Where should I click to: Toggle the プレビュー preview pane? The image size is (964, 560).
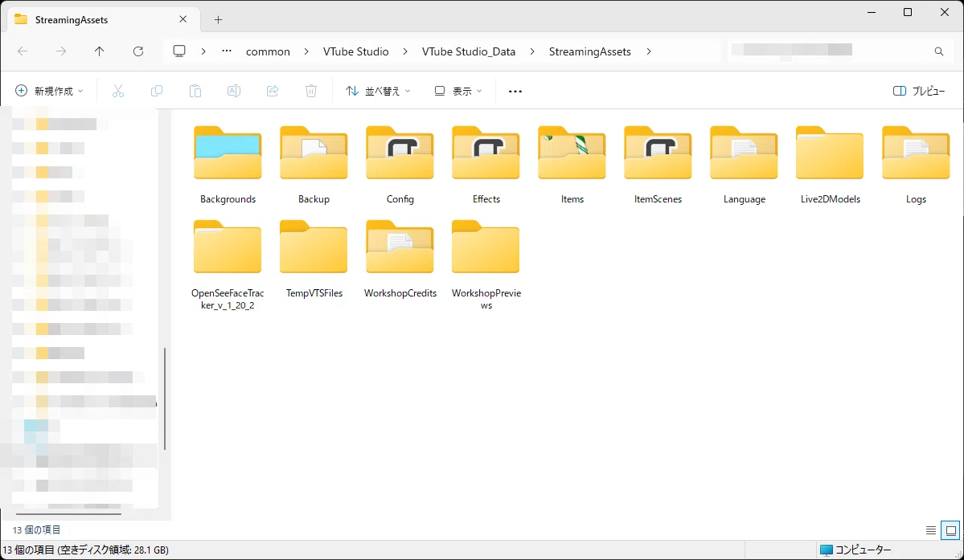pyautogui.click(x=919, y=91)
